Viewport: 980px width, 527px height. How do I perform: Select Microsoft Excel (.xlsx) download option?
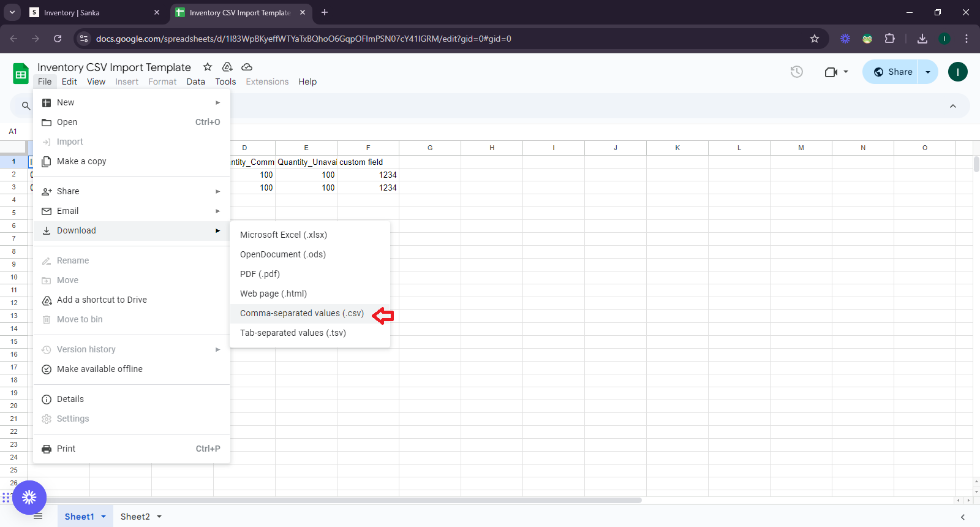[x=284, y=235]
